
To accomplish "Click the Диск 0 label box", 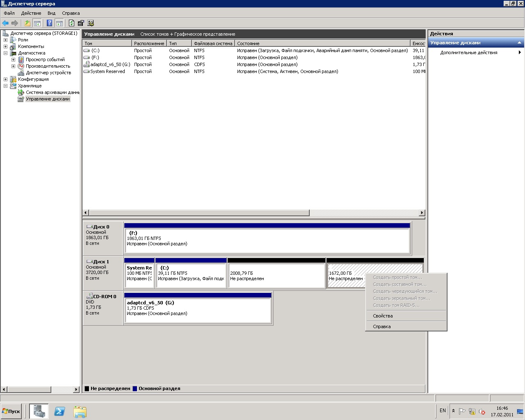I will [103, 238].
